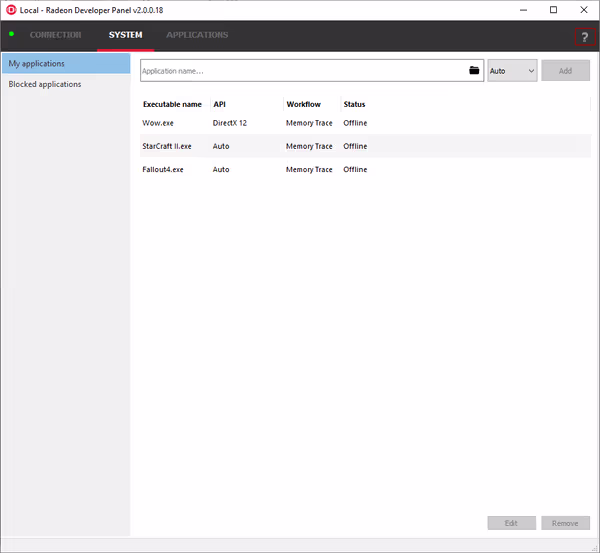The height and width of the screenshot is (553, 600).
Task: Select the Fallout4.exe row
Action: [365, 169]
